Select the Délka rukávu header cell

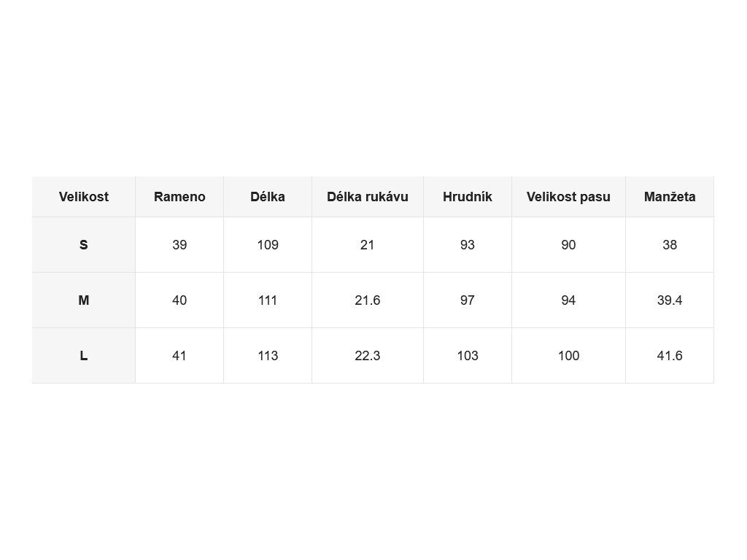coord(368,197)
